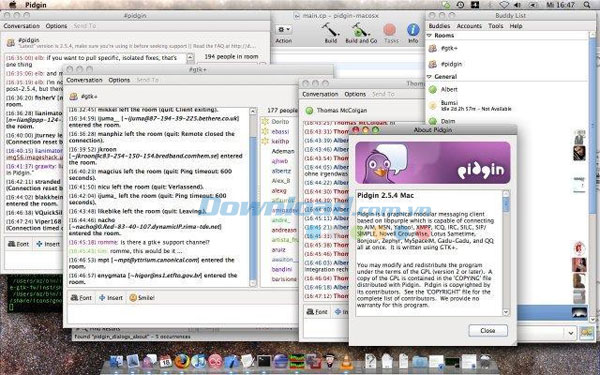Open Conversation menu in #pidgin window
Screen dimensions: 600x375
(x=21, y=26)
